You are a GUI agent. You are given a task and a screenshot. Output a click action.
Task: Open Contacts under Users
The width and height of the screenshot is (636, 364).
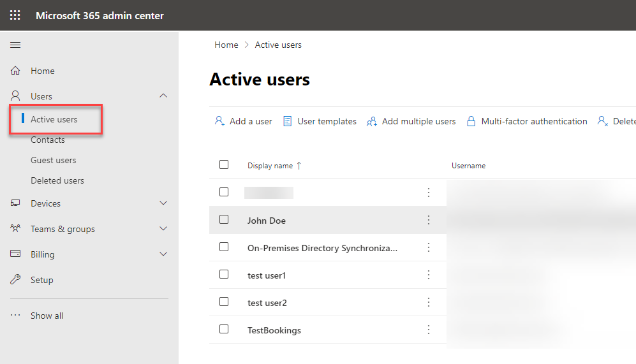tap(48, 140)
